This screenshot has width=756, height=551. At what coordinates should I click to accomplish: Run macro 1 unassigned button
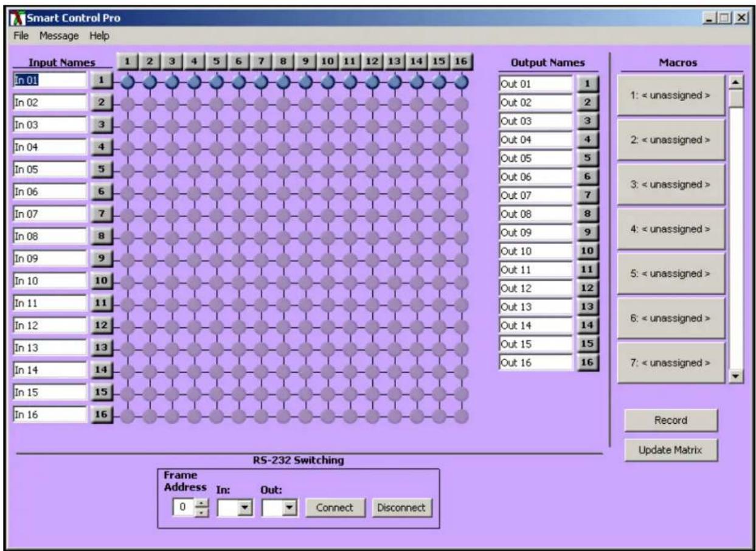pos(671,95)
